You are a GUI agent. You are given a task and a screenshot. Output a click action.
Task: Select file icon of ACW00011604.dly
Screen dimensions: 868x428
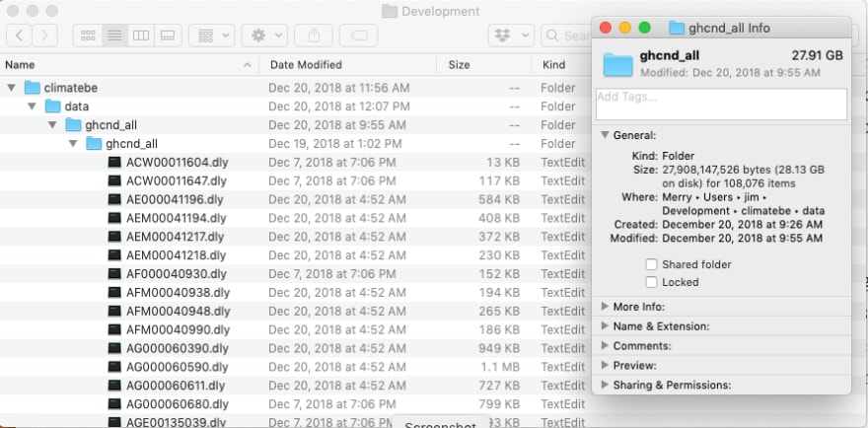[114, 163]
